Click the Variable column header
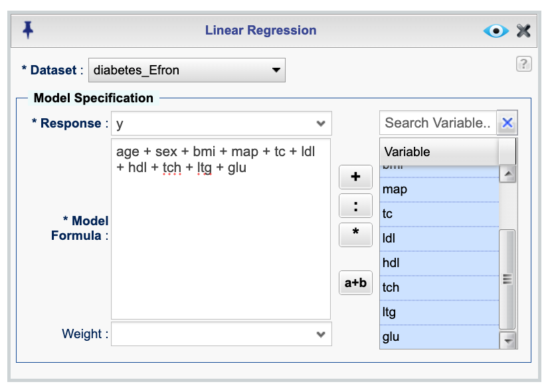This screenshot has width=552, height=392. [439, 151]
